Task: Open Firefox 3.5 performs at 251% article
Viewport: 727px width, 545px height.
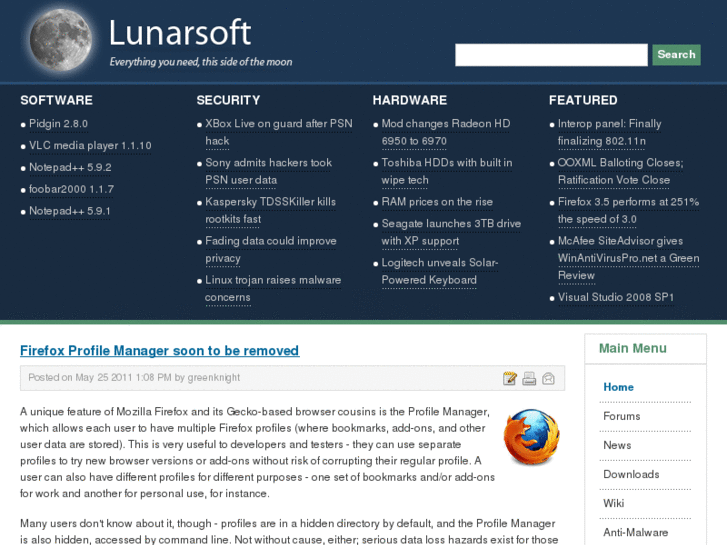Action: [x=628, y=210]
